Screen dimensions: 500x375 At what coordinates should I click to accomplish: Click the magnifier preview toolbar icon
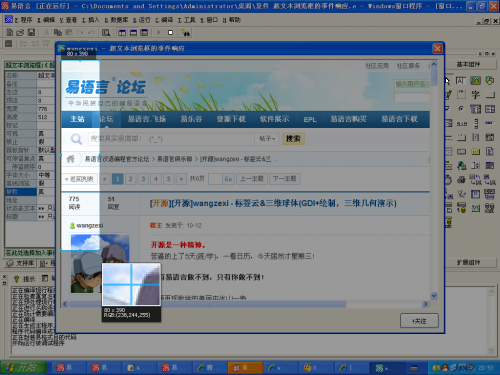click(106, 32)
